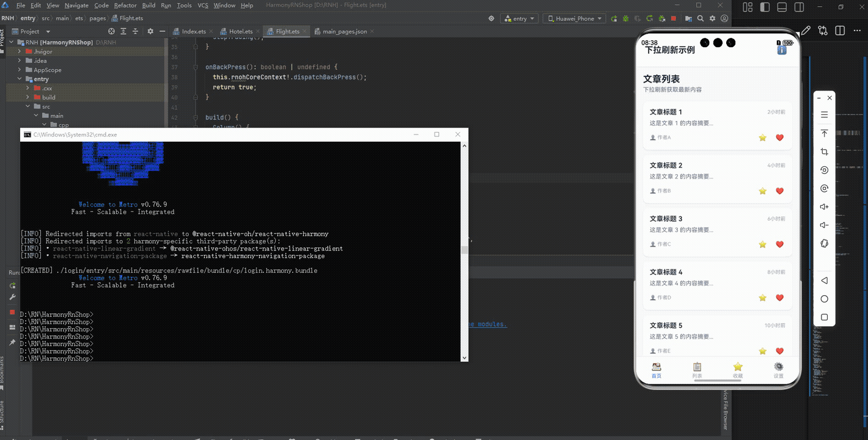Expand the .hvigor folder

pyautogui.click(x=20, y=51)
